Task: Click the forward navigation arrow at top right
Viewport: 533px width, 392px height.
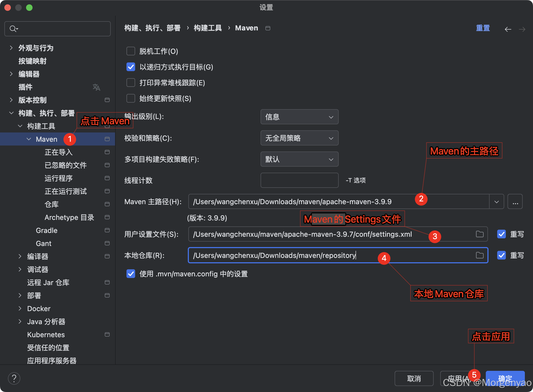Action: [522, 29]
